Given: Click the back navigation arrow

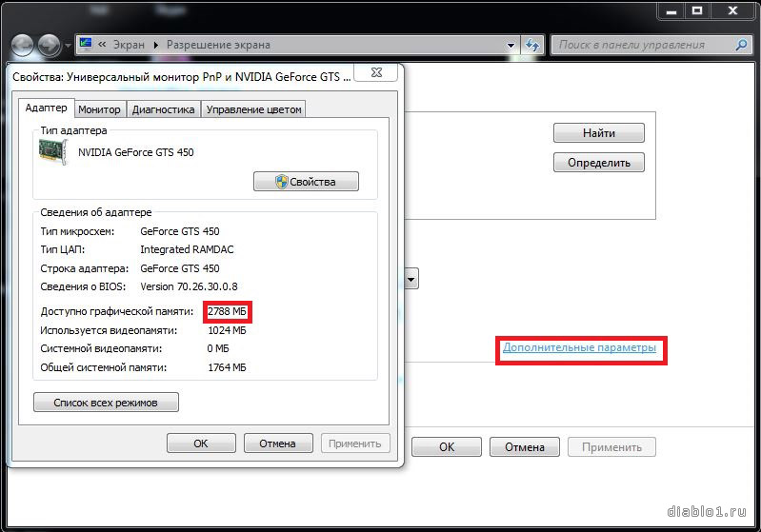Looking at the screenshot, I should [x=24, y=45].
